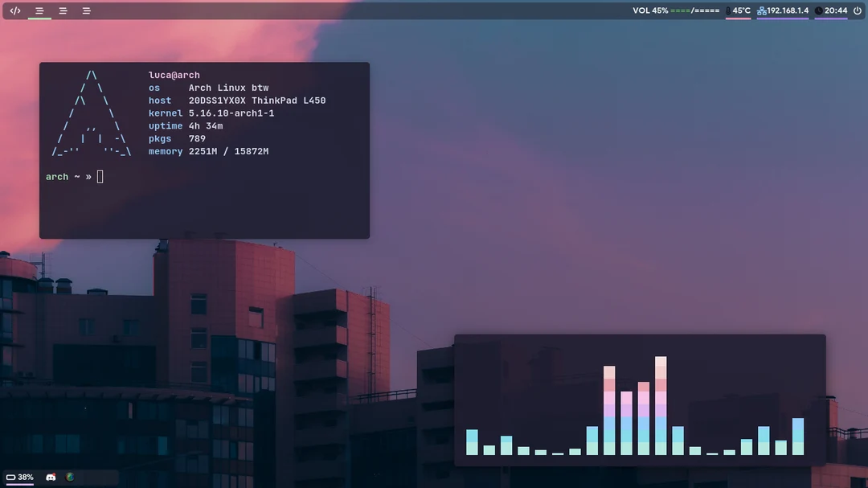The width and height of the screenshot is (868, 488).
Task: Switch to the second workspace in top bar
Action: (x=62, y=10)
